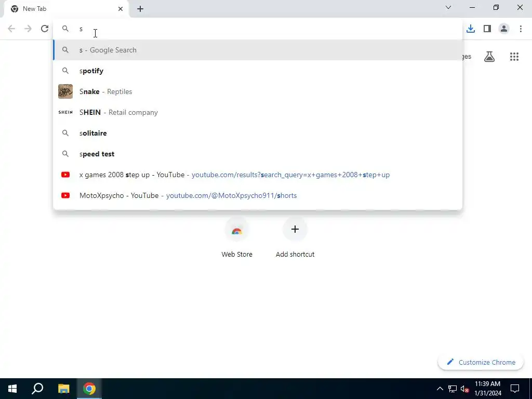The height and width of the screenshot is (399, 532).
Task: Open File Explorer from the taskbar
Action: point(63,389)
